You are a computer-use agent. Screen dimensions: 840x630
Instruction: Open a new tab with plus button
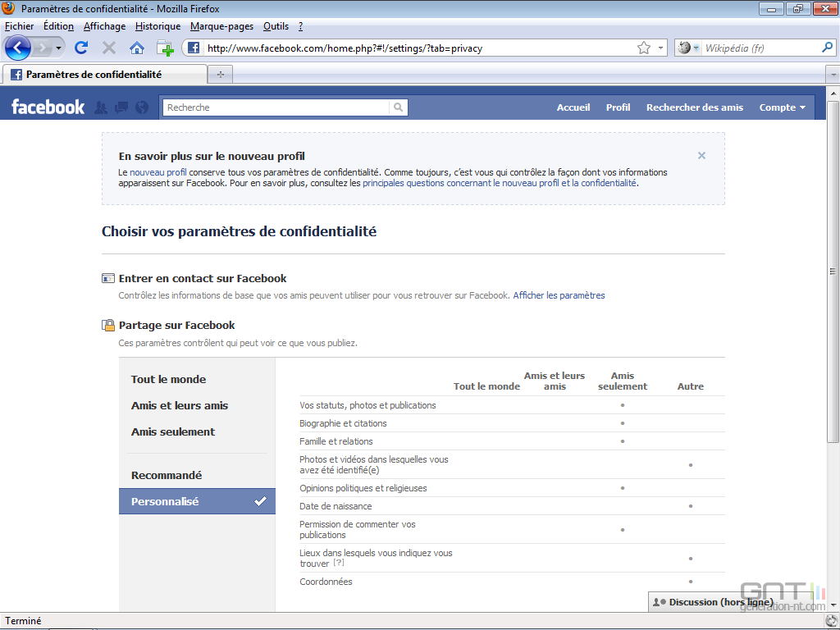coord(220,75)
